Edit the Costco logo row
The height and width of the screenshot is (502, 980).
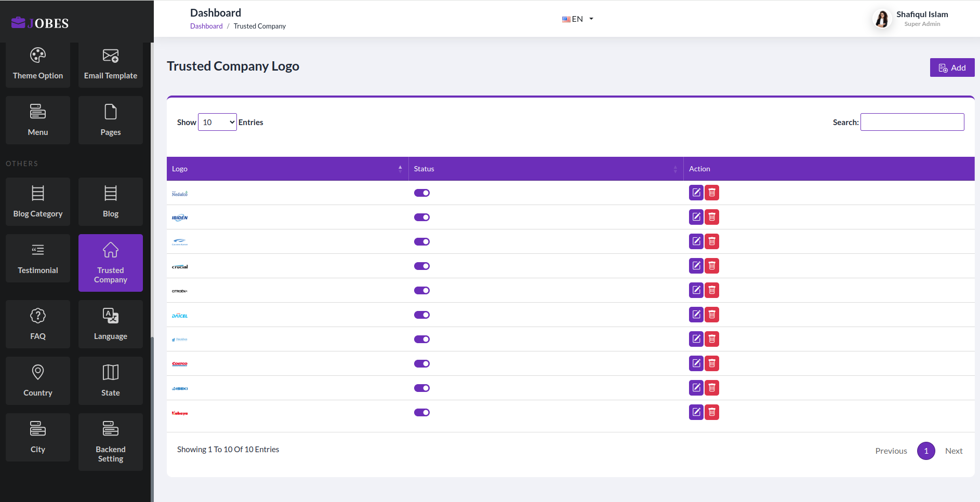[696, 363]
